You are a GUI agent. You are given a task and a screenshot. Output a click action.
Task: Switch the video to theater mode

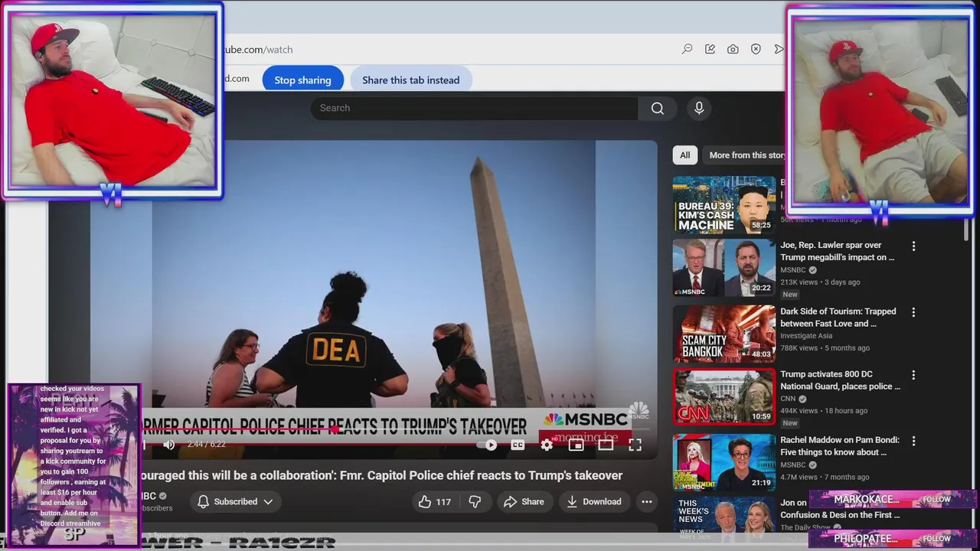606,445
